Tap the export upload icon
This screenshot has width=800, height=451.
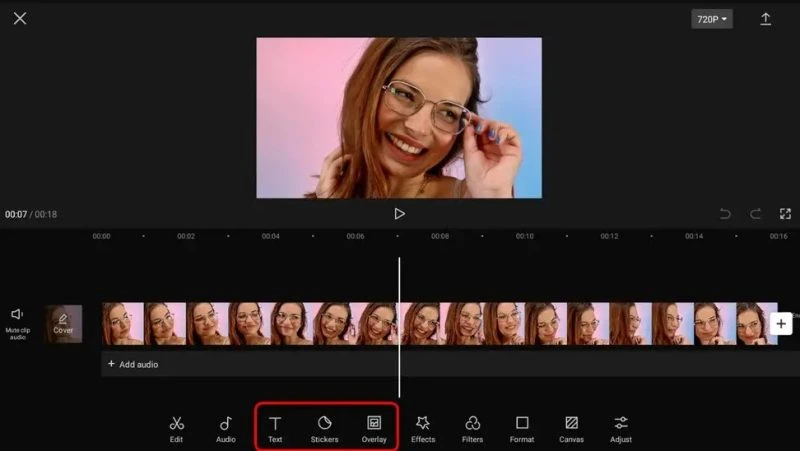coord(765,19)
